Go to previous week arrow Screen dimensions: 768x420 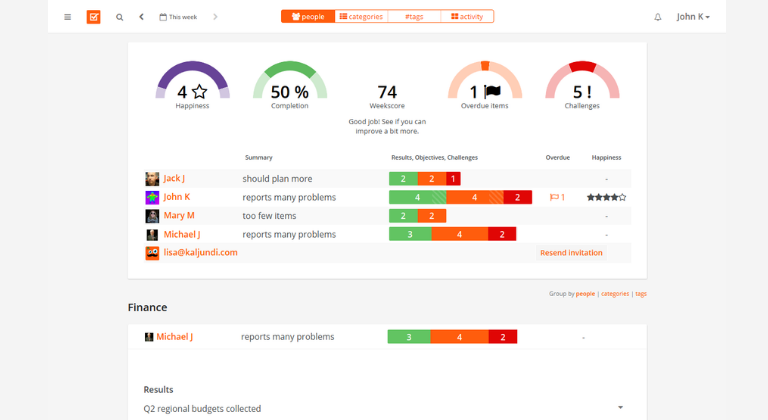[x=141, y=17]
